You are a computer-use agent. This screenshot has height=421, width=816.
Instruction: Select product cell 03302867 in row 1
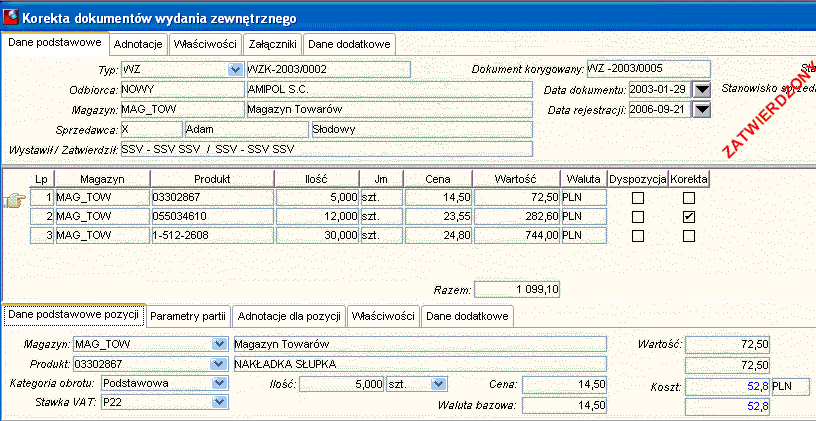(x=212, y=198)
